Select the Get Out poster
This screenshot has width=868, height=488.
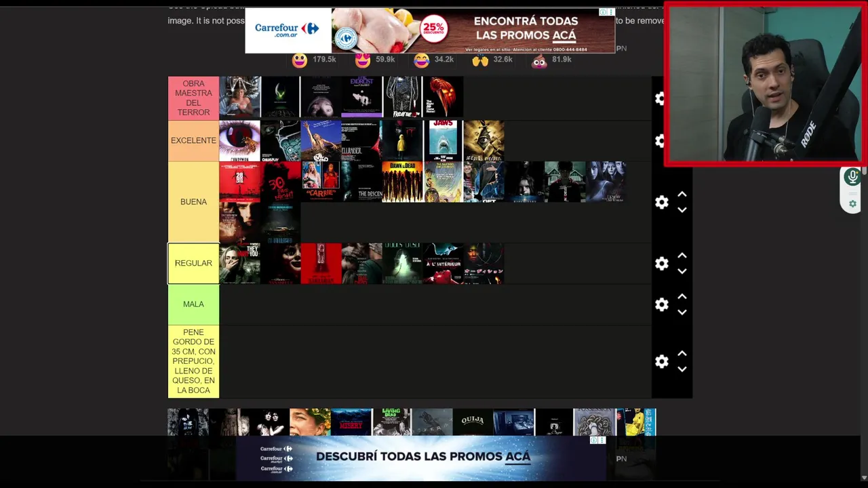pos(484,182)
